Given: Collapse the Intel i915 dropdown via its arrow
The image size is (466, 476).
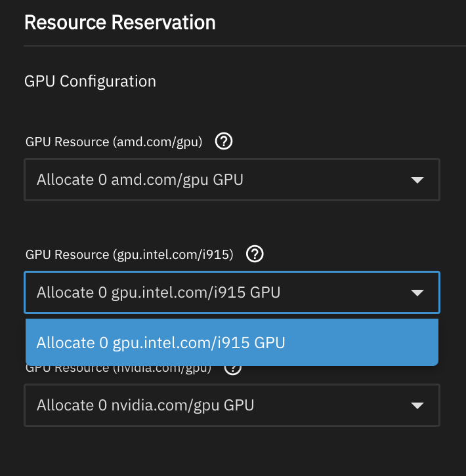Looking at the screenshot, I should point(417,293).
